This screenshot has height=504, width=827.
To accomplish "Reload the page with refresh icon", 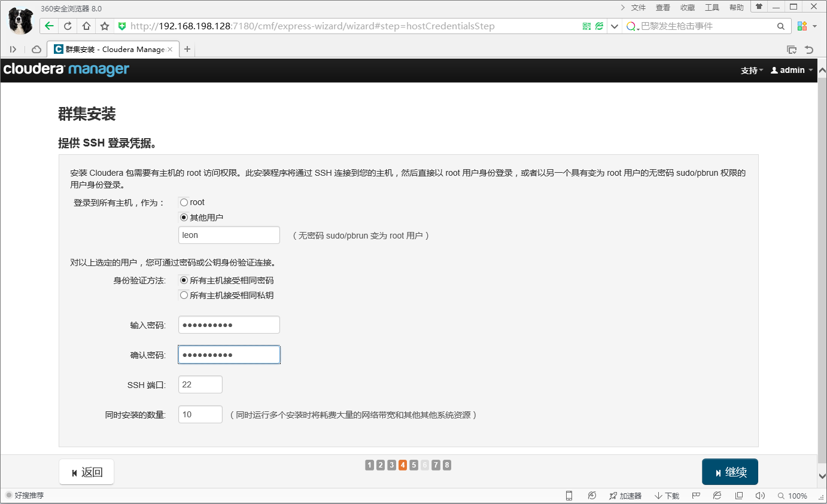I will [68, 26].
